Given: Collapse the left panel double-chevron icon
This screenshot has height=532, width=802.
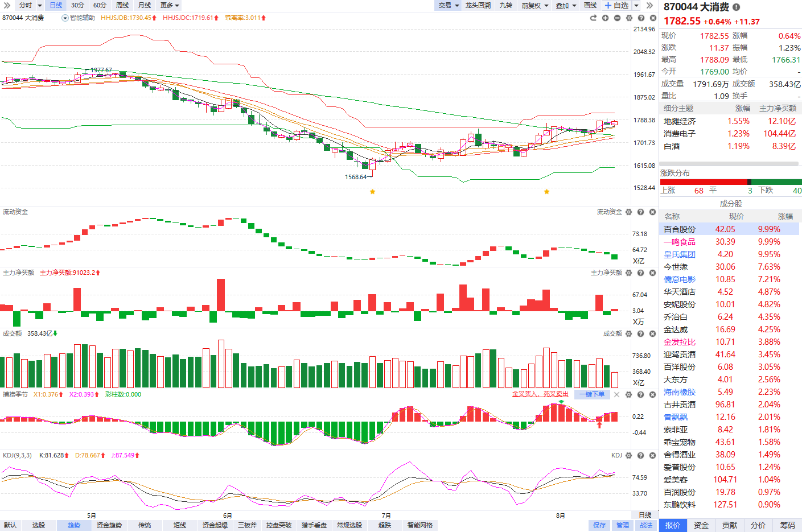Looking at the screenshot, I should pyautogui.click(x=7, y=5).
